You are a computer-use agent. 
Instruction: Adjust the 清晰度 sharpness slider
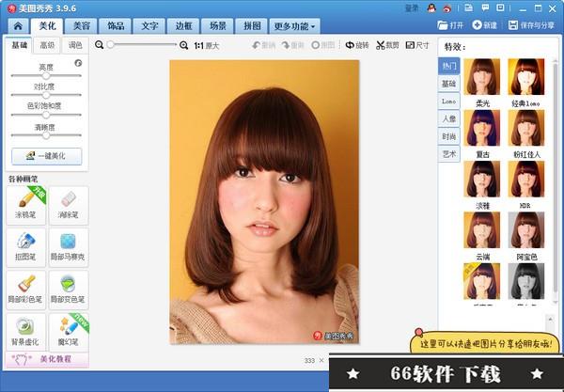click(x=46, y=135)
